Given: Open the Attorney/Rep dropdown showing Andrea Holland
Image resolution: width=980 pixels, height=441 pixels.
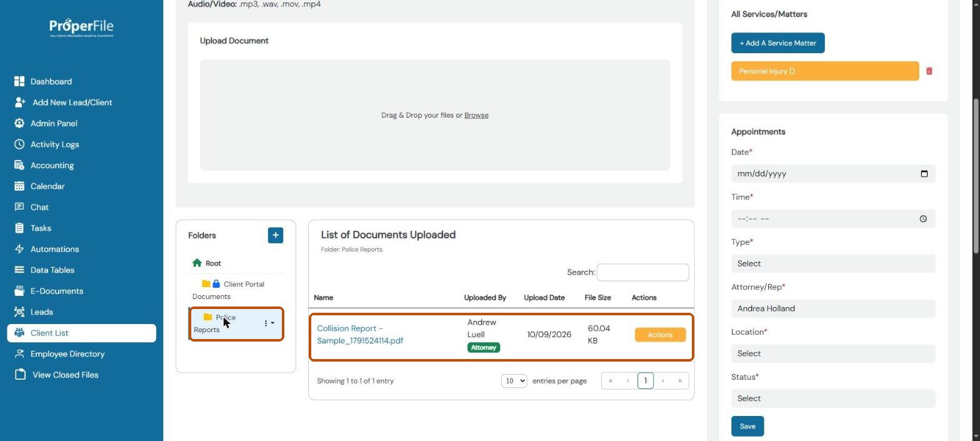Looking at the screenshot, I should (x=833, y=308).
